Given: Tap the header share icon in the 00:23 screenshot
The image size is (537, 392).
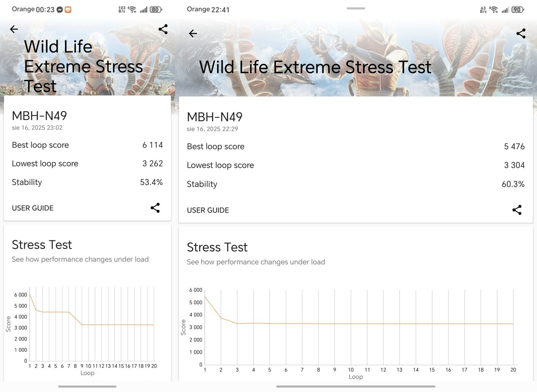Looking at the screenshot, I should click(x=163, y=29).
